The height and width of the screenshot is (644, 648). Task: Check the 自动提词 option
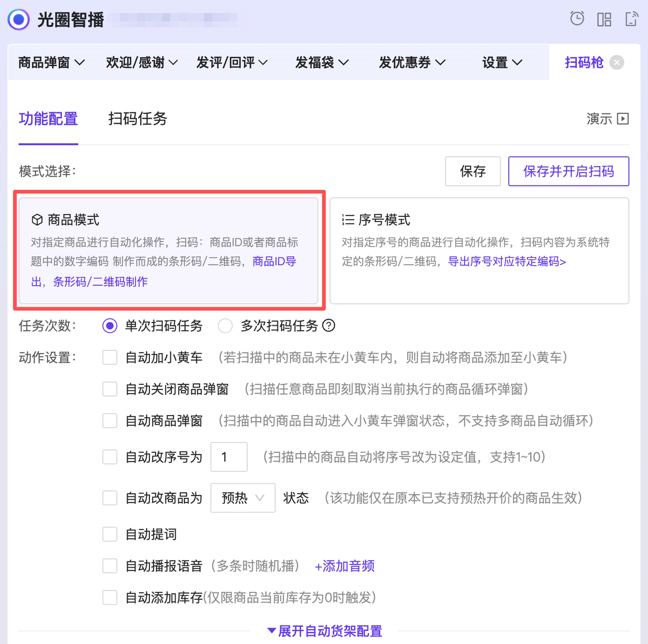pos(110,534)
